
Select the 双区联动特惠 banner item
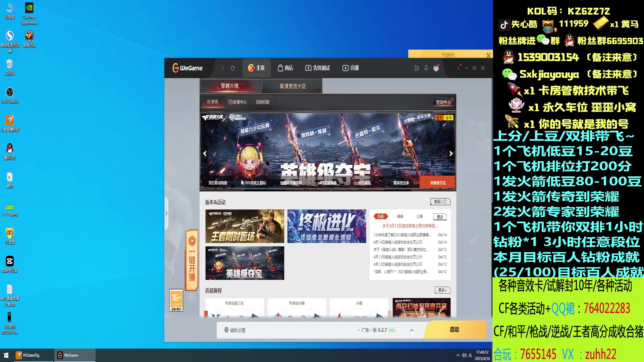coord(218,183)
